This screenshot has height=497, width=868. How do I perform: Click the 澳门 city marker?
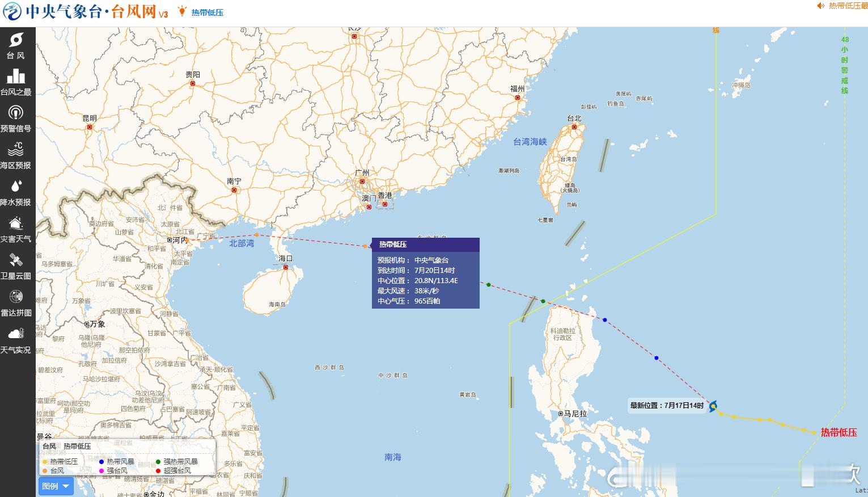369,207
